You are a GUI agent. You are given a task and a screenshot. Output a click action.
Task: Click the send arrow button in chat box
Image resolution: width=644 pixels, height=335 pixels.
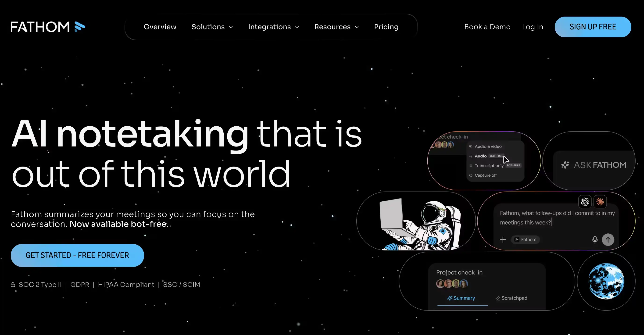608,239
